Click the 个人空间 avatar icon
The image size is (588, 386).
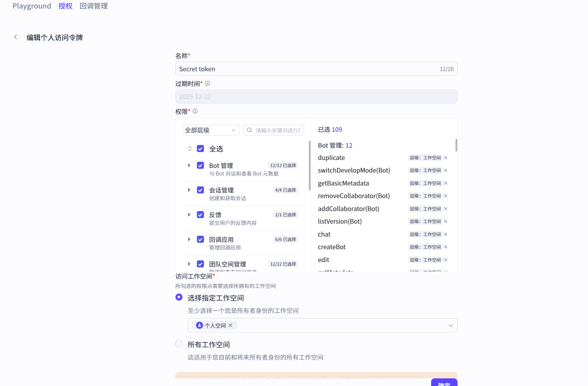tap(200, 326)
